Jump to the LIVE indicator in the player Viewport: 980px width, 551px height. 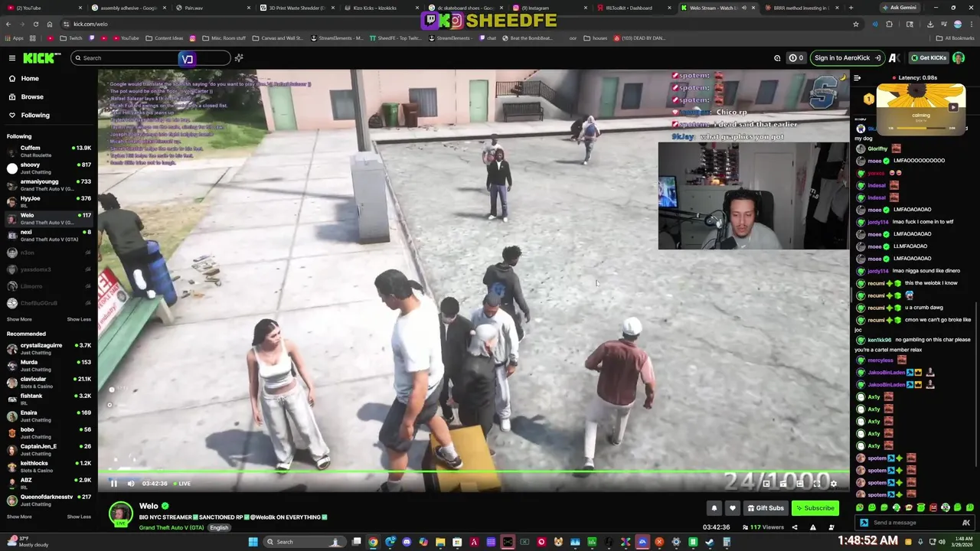(x=181, y=484)
